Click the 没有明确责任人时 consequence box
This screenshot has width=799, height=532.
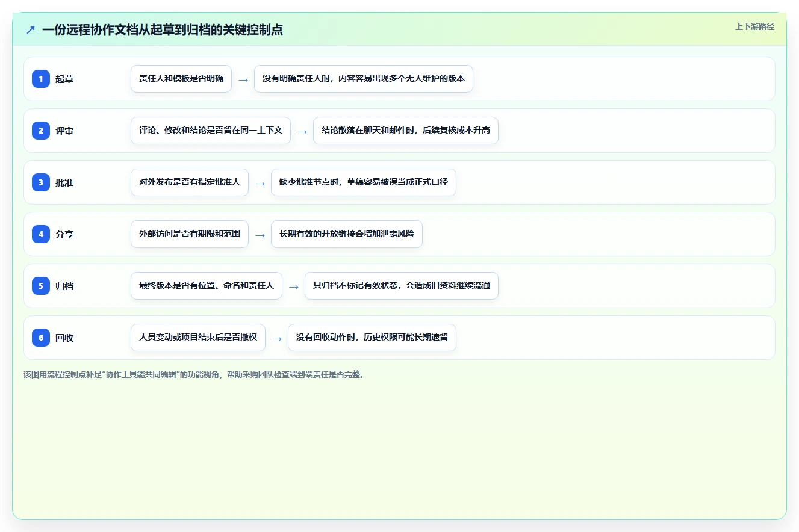coord(364,79)
